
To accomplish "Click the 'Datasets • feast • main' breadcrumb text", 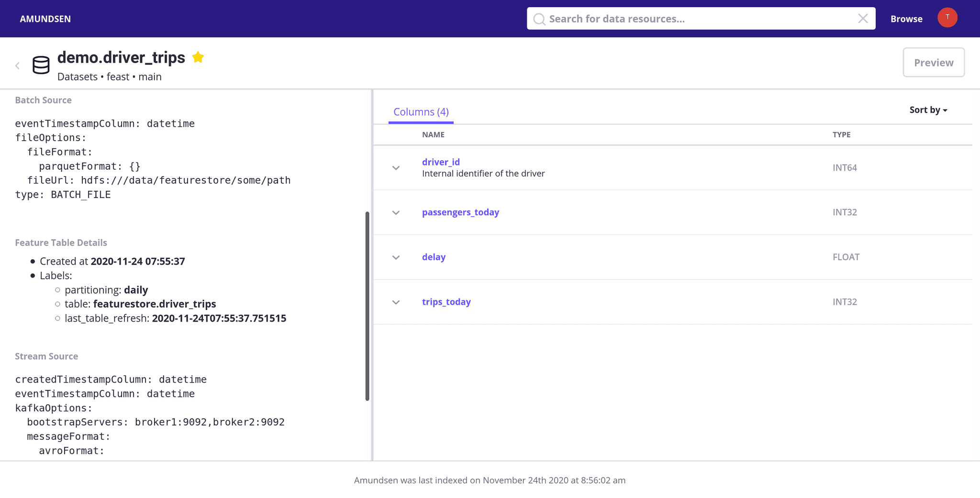I will coord(110,77).
